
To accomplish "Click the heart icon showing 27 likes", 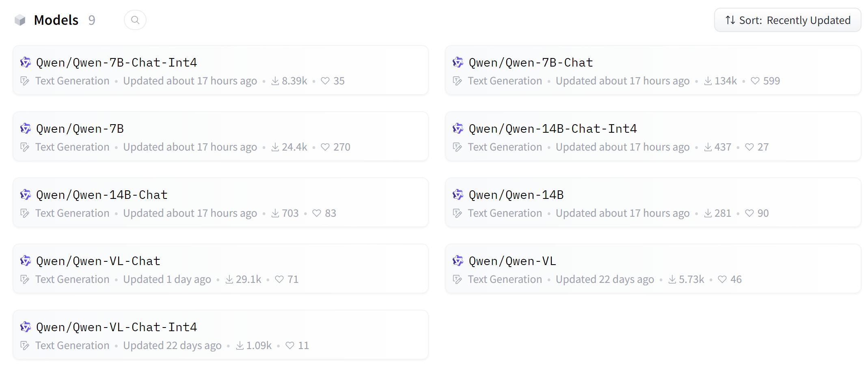I will (749, 147).
